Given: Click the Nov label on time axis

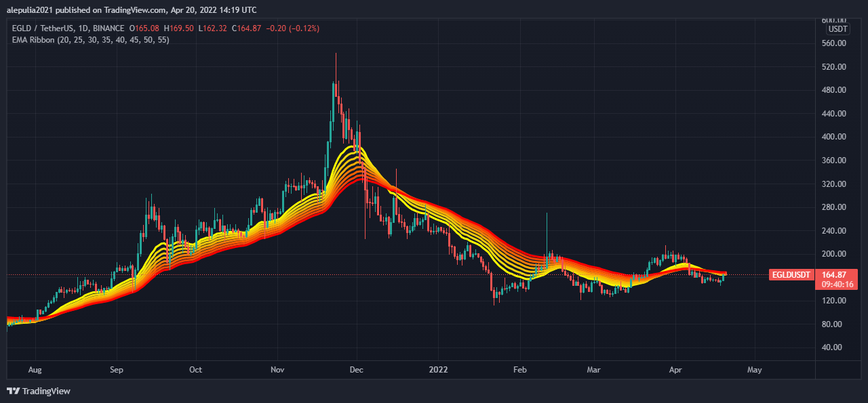Looking at the screenshot, I should tap(278, 370).
